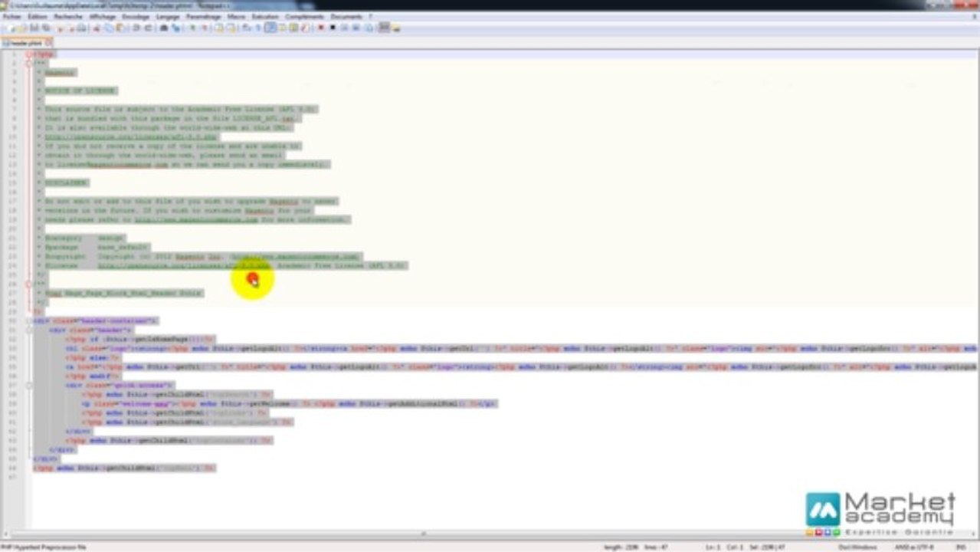The image size is (980, 552).
Task: Click the DISCLAIMER comment text on line 15
Action: click(x=66, y=182)
